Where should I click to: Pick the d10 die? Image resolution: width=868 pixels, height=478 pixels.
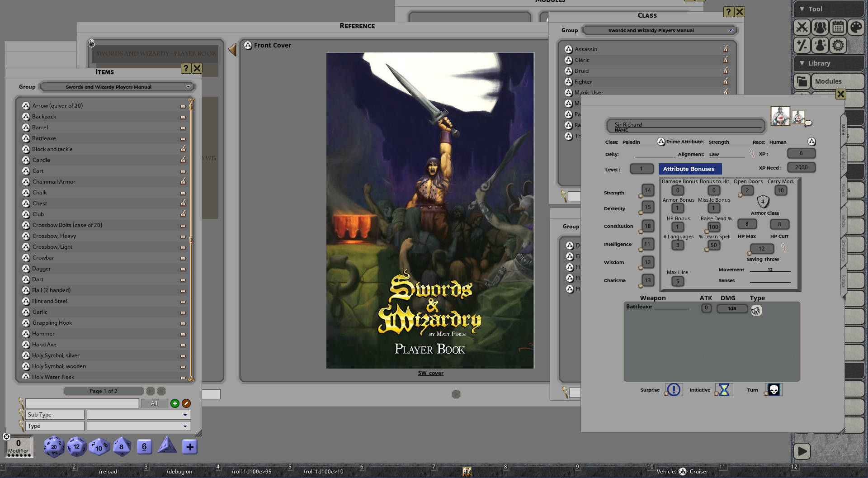coord(99,447)
